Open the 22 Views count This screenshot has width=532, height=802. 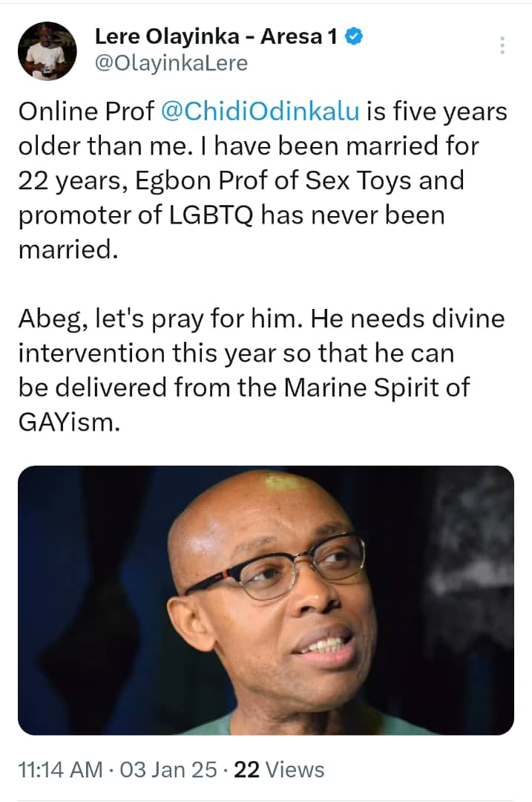tap(279, 769)
